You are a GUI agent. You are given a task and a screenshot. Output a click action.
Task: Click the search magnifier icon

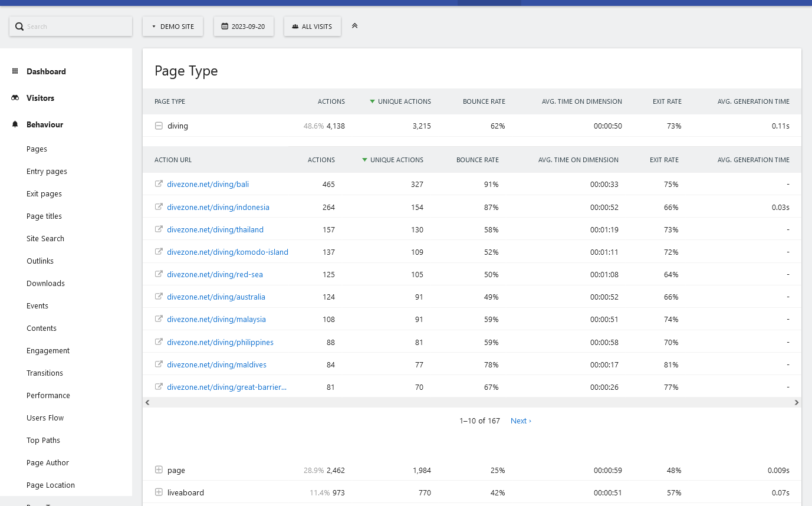[x=19, y=27]
